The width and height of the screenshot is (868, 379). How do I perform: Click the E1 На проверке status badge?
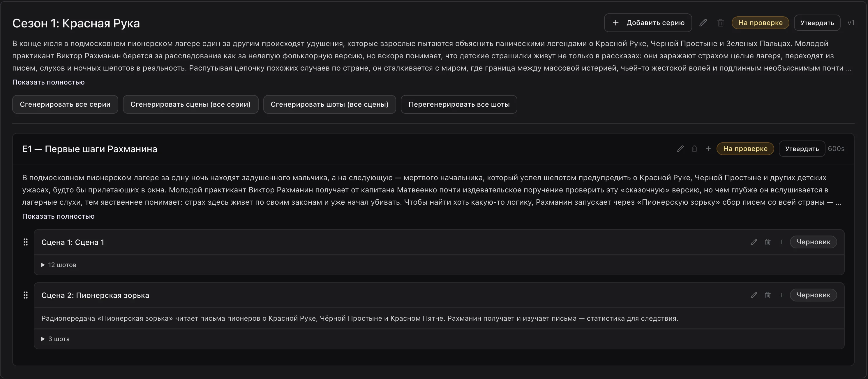[745, 149]
